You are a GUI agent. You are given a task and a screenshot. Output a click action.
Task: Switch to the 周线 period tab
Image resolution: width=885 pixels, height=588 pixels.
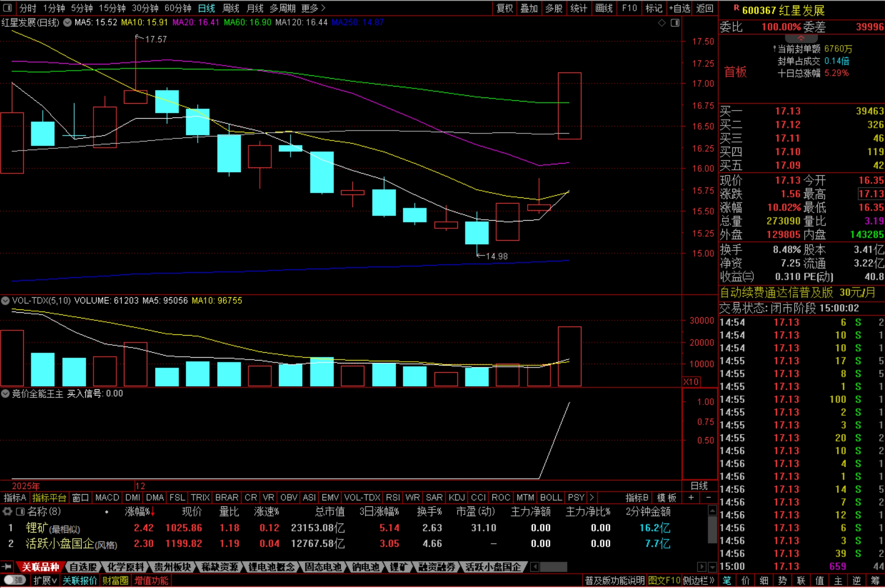pyautogui.click(x=231, y=8)
